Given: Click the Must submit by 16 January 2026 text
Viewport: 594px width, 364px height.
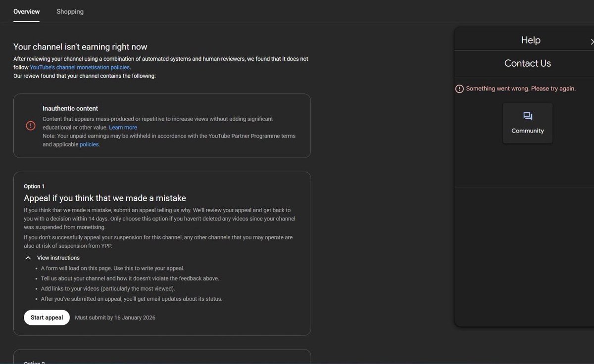Looking at the screenshot, I should [x=115, y=318].
